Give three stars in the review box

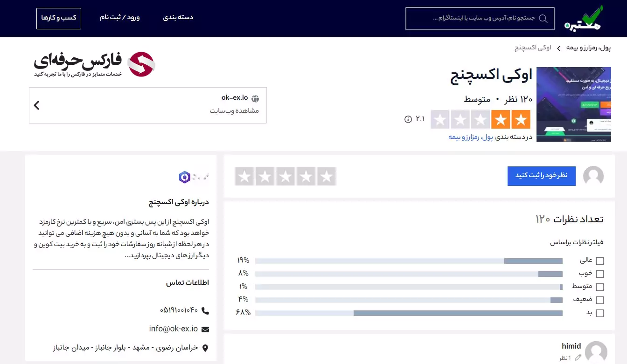coord(286,176)
